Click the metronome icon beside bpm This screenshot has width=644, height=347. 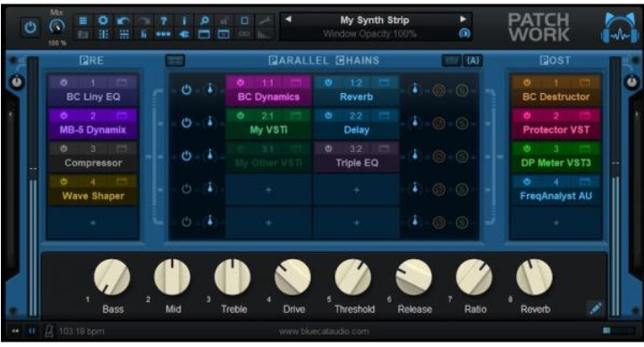tap(49, 331)
